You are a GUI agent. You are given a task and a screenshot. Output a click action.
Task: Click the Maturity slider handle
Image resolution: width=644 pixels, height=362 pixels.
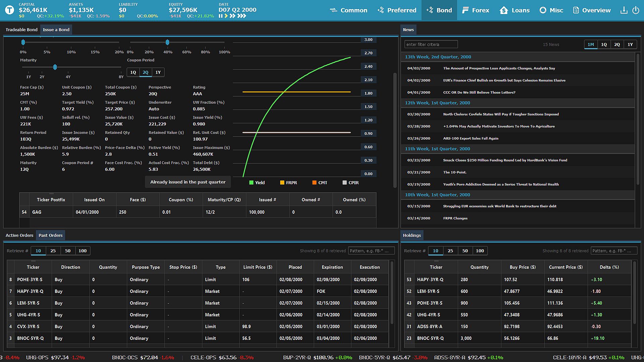click(x=55, y=67)
